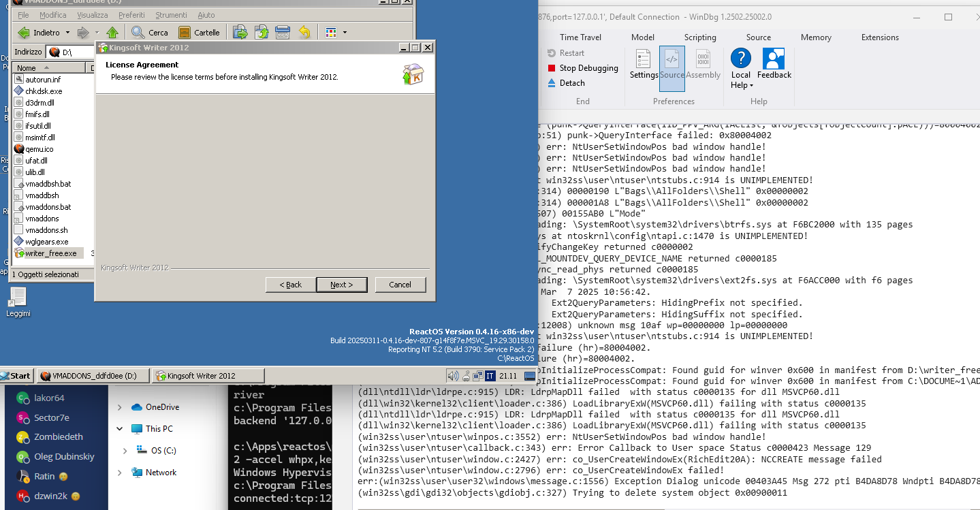Select user Zombiedeth in member list
Viewport: 980px width, 510px height.
point(49,437)
